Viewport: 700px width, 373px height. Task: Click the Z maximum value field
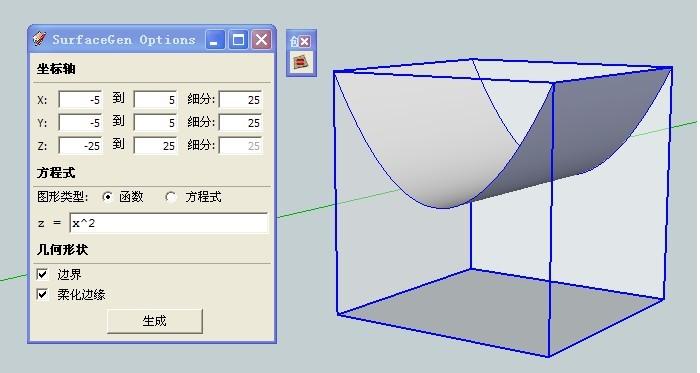click(155, 145)
